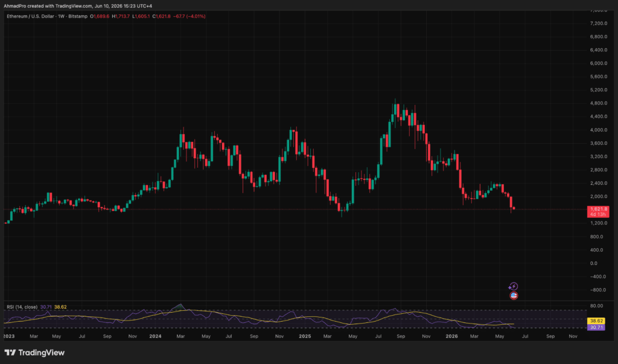Click the 0.0 price axis label
Image resolution: width=618 pixels, height=364 pixels.
[x=594, y=263]
